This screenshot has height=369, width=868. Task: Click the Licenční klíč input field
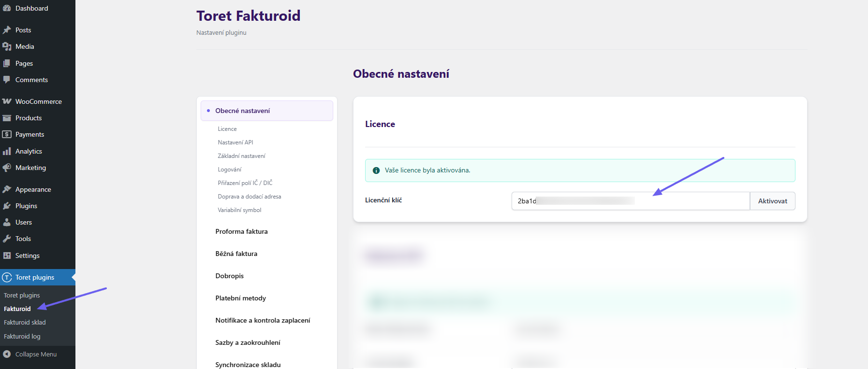point(631,201)
